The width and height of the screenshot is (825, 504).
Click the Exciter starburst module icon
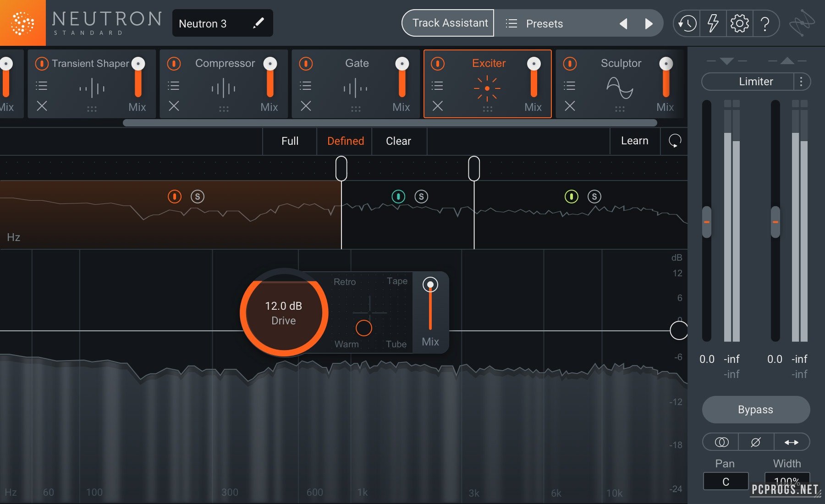487,88
